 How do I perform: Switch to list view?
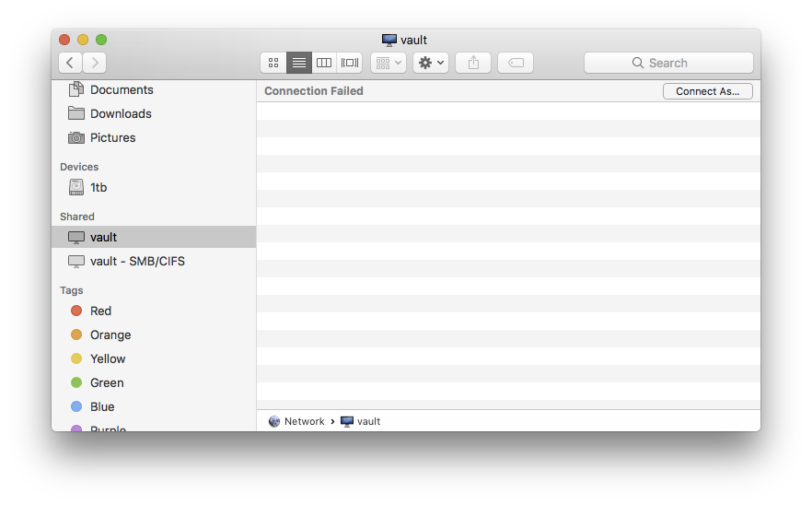click(x=299, y=63)
